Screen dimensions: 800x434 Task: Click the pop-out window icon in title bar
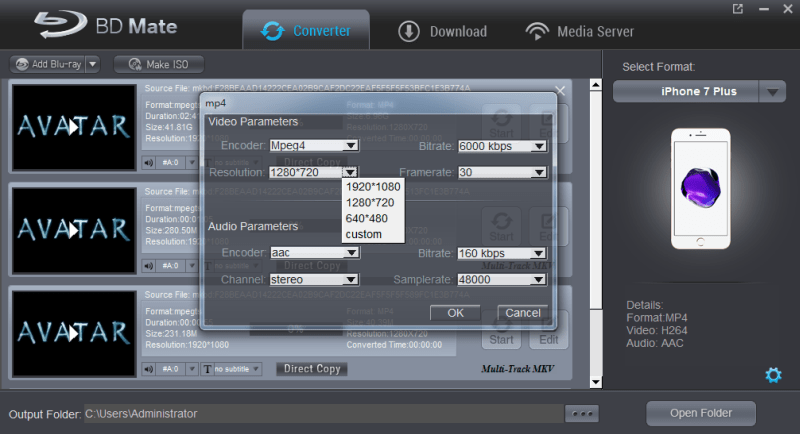pos(738,9)
